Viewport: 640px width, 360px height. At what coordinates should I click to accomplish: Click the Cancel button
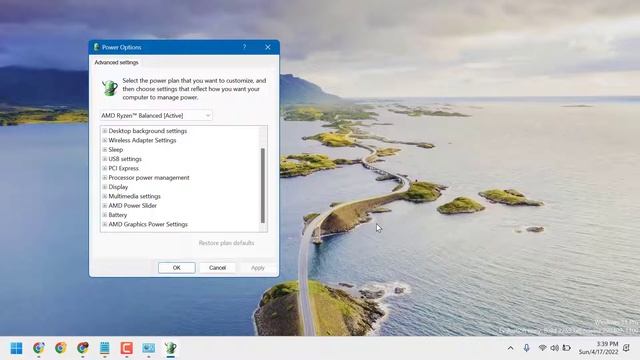pyautogui.click(x=217, y=268)
